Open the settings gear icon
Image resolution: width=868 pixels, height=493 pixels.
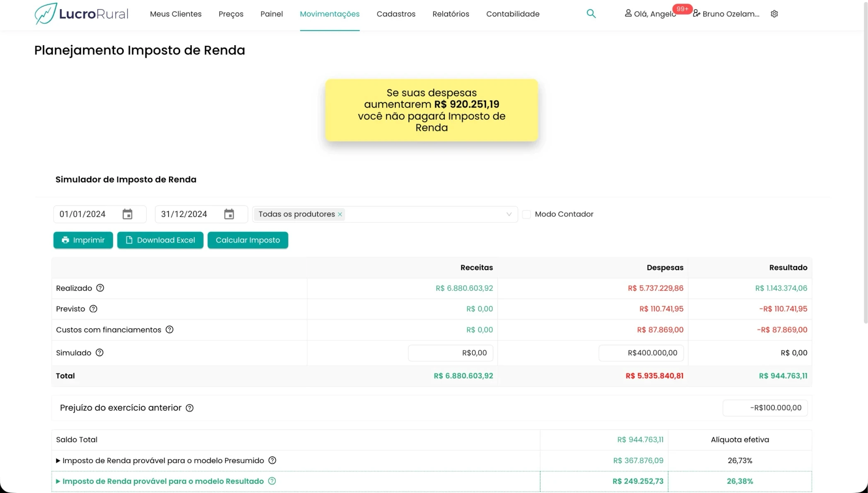(x=774, y=14)
